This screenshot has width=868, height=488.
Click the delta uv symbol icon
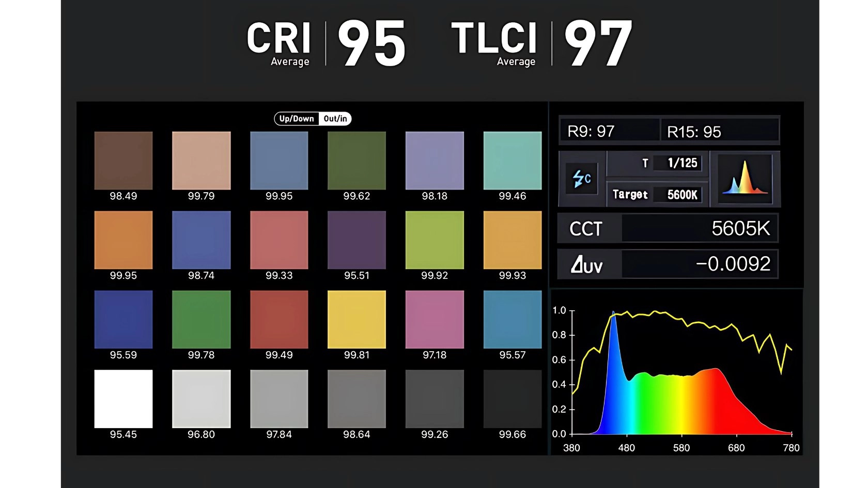586,264
